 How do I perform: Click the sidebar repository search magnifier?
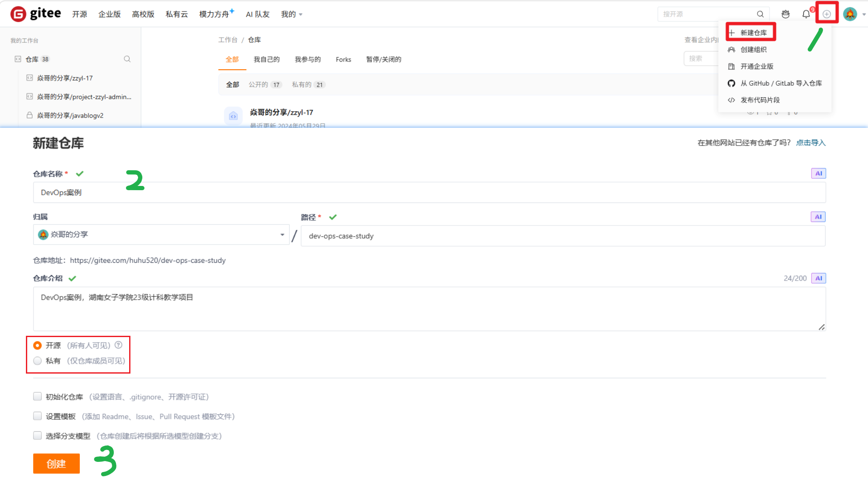(x=127, y=59)
